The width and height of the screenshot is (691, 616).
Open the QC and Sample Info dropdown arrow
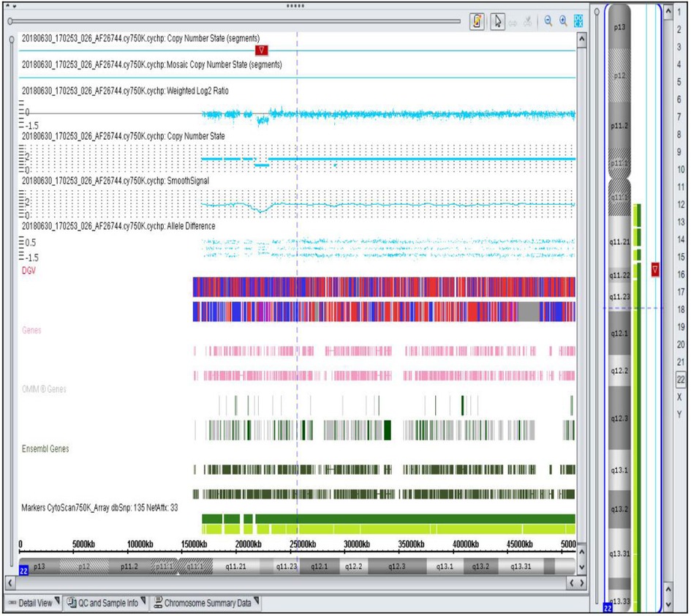(x=143, y=601)
